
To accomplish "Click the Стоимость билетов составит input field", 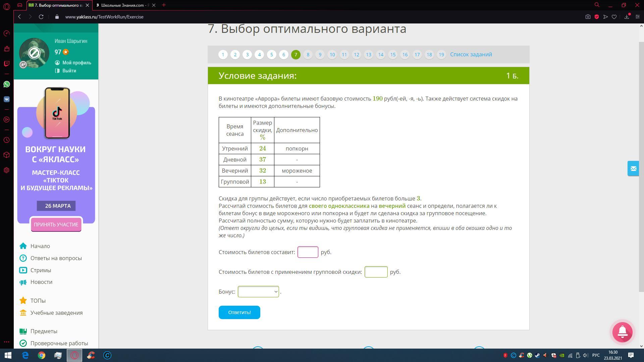I will point(308,252).
